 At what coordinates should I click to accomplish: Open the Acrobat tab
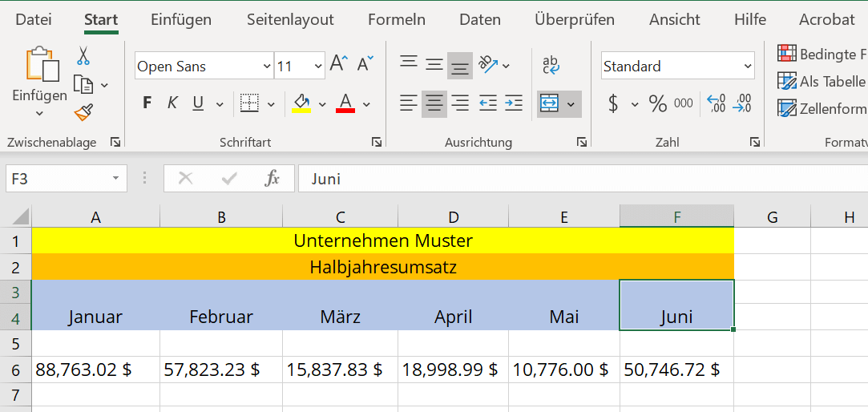pyautogui.click(x=827, y=20)
